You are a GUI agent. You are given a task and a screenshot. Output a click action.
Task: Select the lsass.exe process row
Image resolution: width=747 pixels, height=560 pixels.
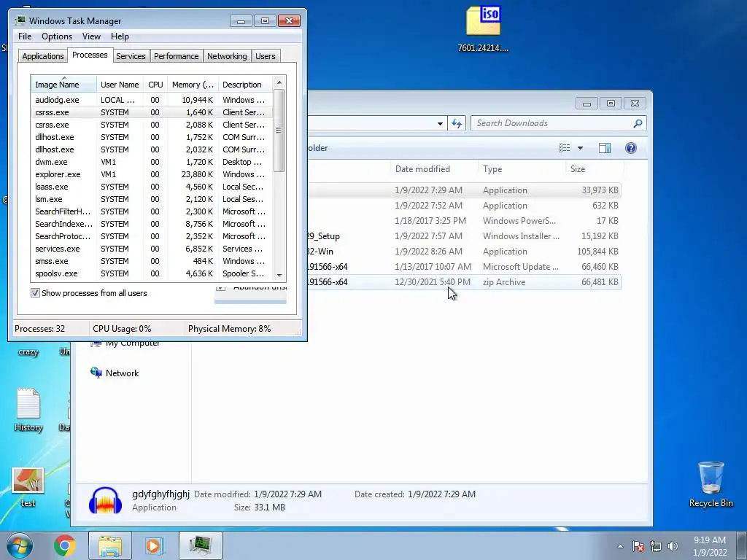(x=152, y=187)
